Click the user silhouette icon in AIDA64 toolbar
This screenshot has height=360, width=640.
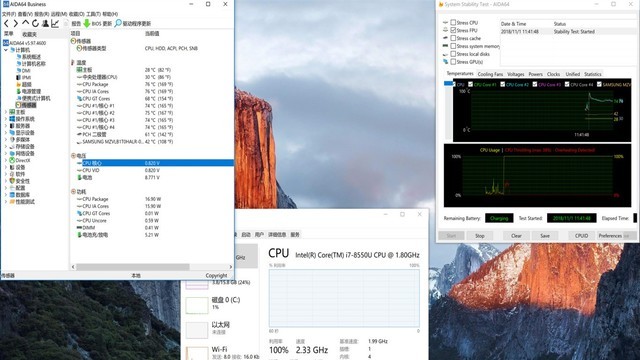pos(45,24)
